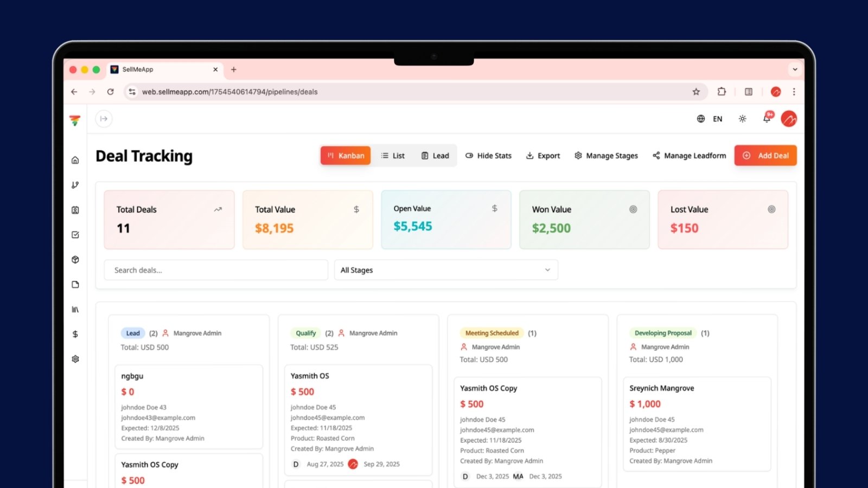Switch to the List view tab
Viewport: 868px width, 488px height.
click(x=393, y=156)
